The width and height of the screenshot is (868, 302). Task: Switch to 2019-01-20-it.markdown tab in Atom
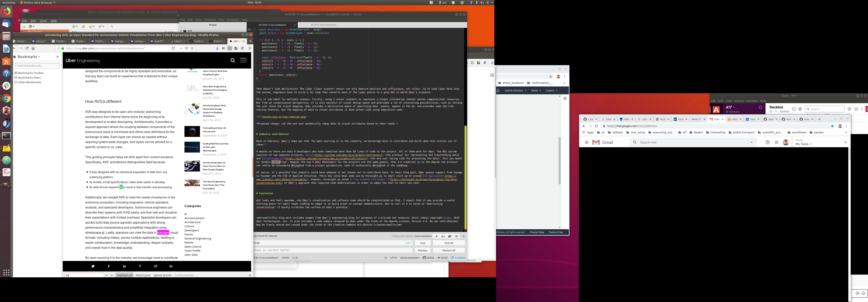point(323,25)
